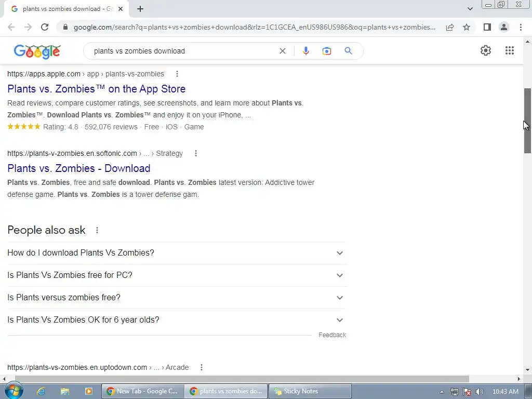Click the browser forward arrow
Screen dimensions: 532x399
28,27
